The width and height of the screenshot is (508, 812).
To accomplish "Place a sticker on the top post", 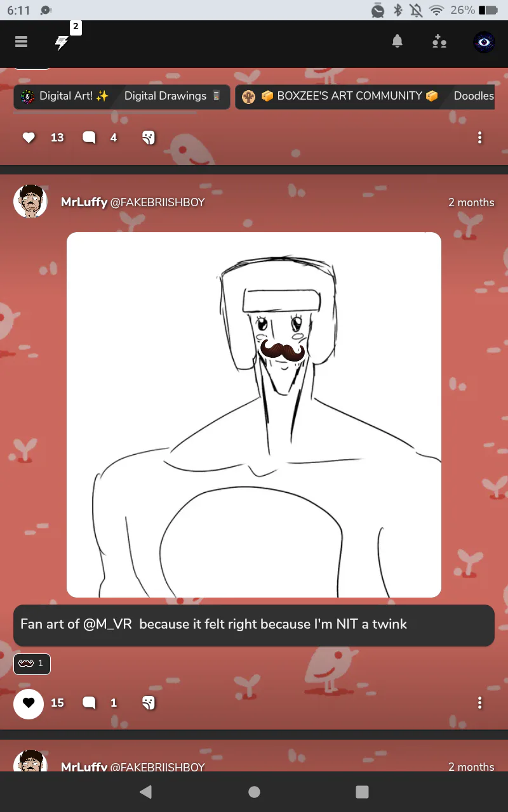I will 149,138.
